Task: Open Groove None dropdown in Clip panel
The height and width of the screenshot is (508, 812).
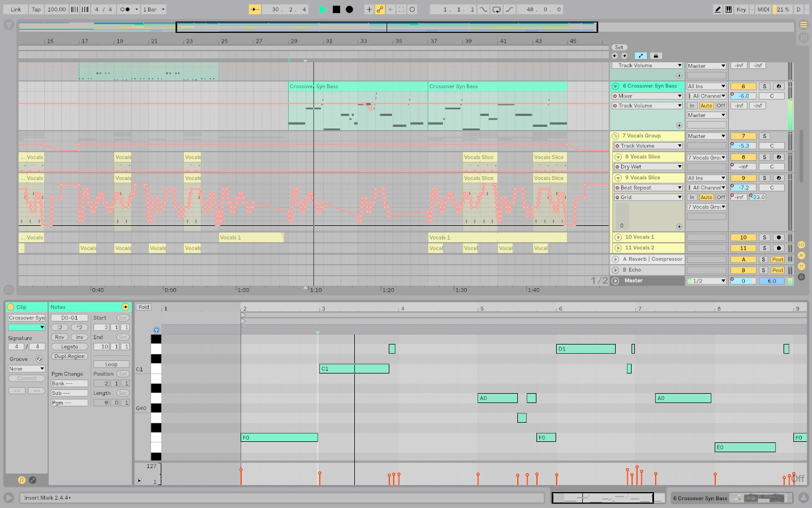Action: 26,369
